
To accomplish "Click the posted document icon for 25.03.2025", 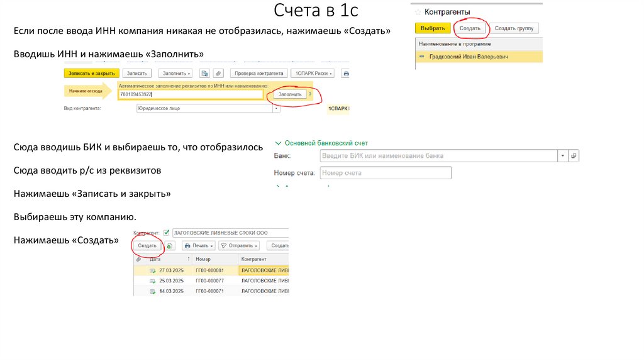I will click(x=152, y=281).
